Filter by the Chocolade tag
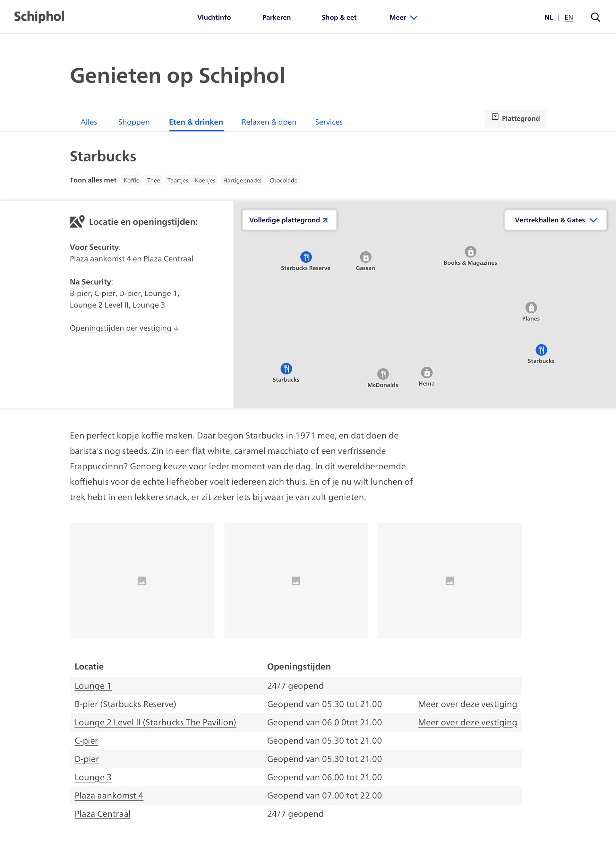Viewport: 616px width, 863px height. pos(283,180)
